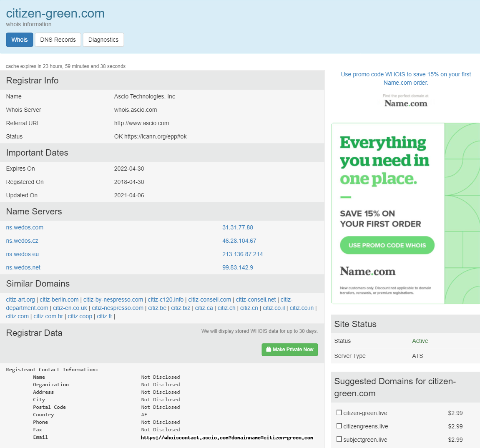Click the USE PROMO CODE WHOIS button
This screenshot has height=448, width=480.
387,245
